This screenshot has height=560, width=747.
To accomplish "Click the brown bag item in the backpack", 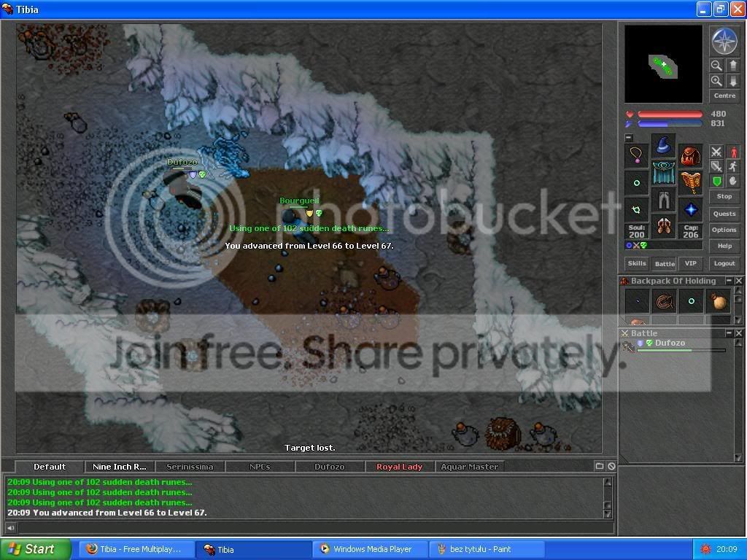I will [x=718, y=301].
